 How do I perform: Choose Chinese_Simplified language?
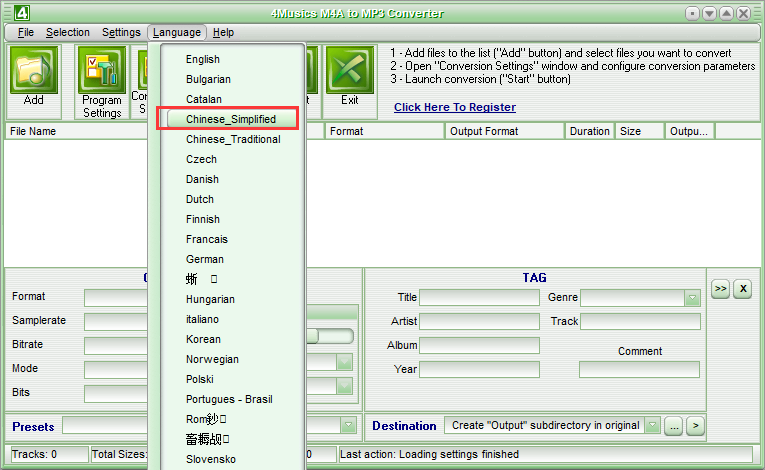[x=231, y=119]
